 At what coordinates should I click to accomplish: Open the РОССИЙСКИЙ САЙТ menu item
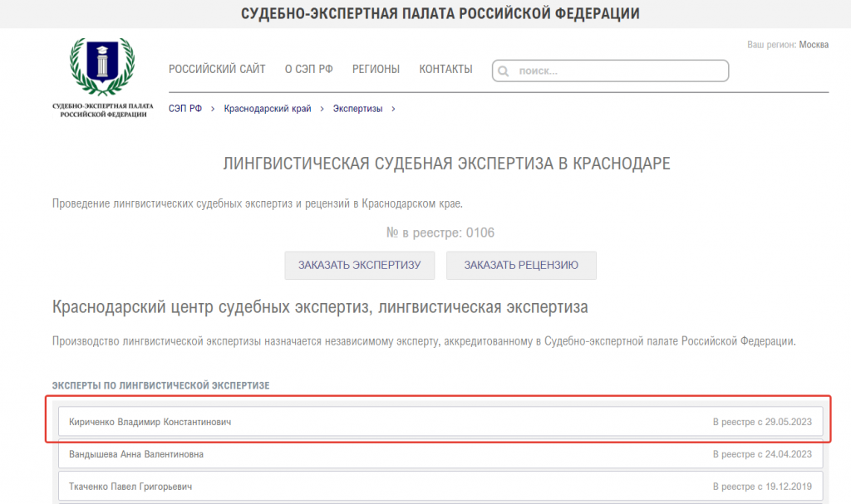pos(217,70)
